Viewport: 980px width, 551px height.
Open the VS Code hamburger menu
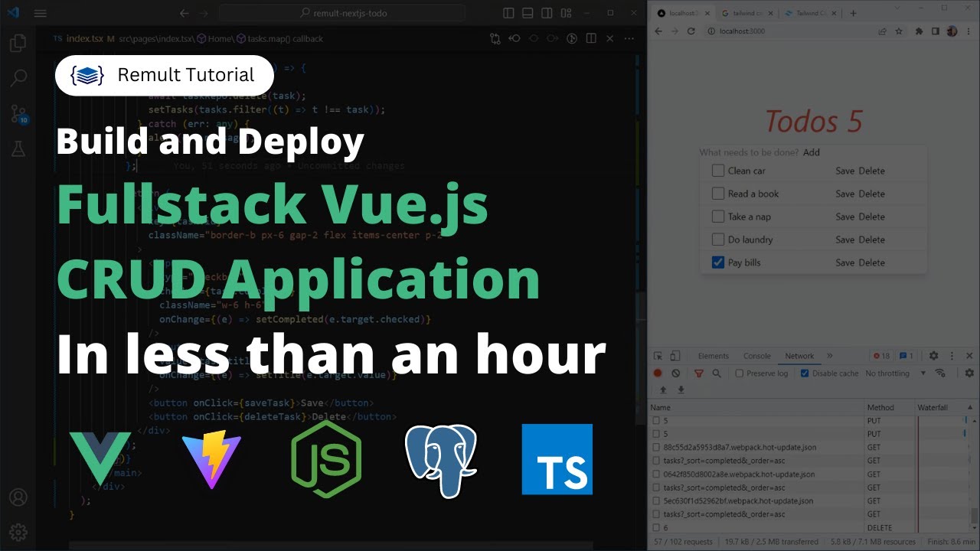tap(41, 13)
